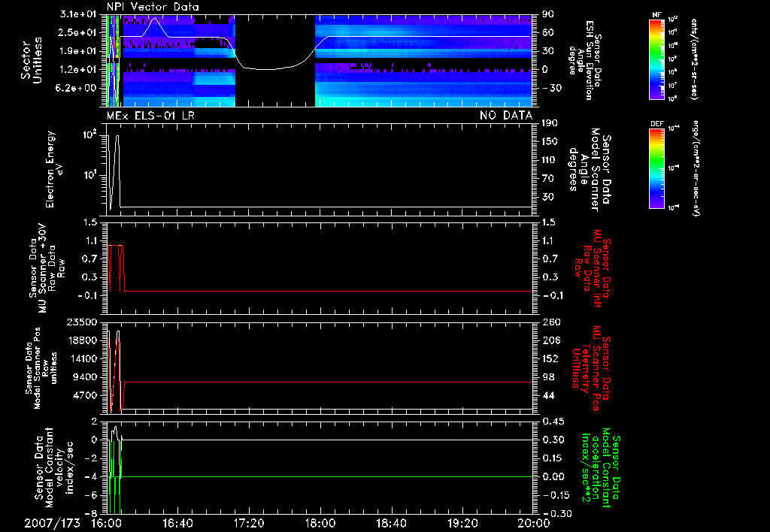
Task: Click the 'NPI Vector Data' panel title
Action: pyautogui.click(x=153, y=7)
